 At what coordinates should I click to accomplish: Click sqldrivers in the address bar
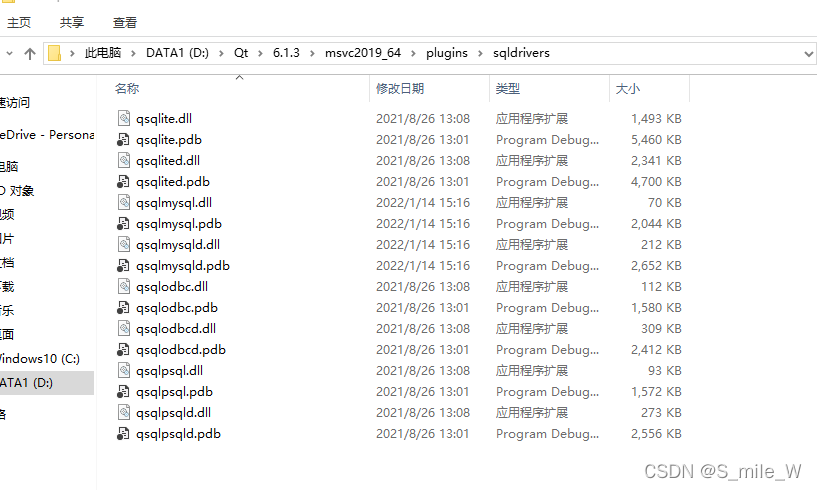point(521,53)
